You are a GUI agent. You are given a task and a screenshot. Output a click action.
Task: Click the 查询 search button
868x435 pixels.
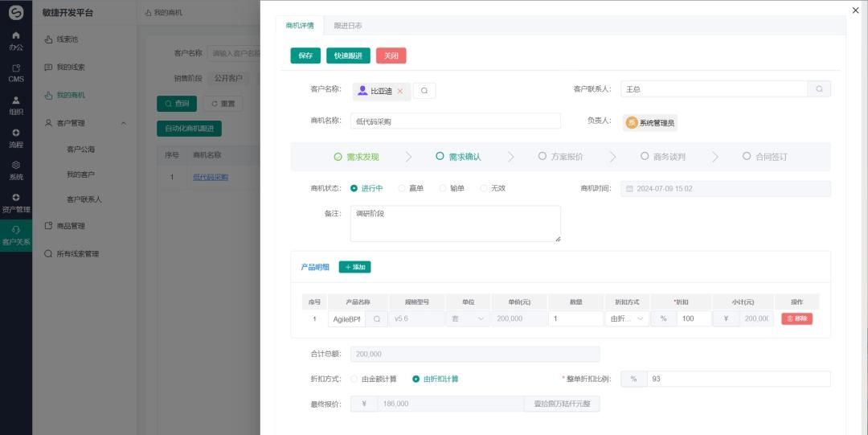177,104
